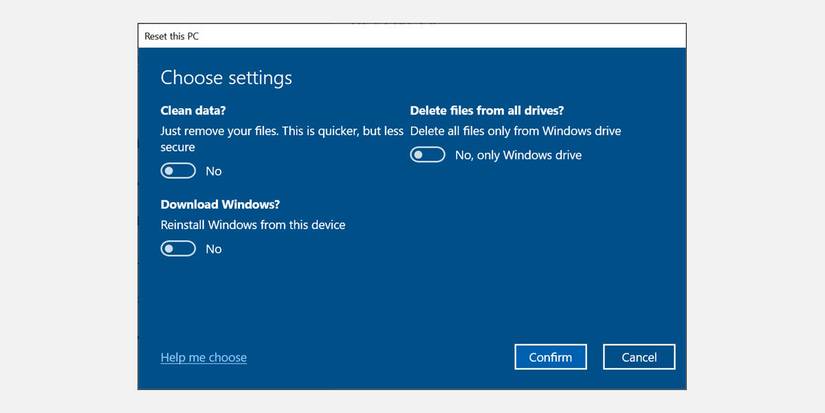Toggle the Clean data switch
The height and width of the screenshot is (413, 825).
coord(178,171)
